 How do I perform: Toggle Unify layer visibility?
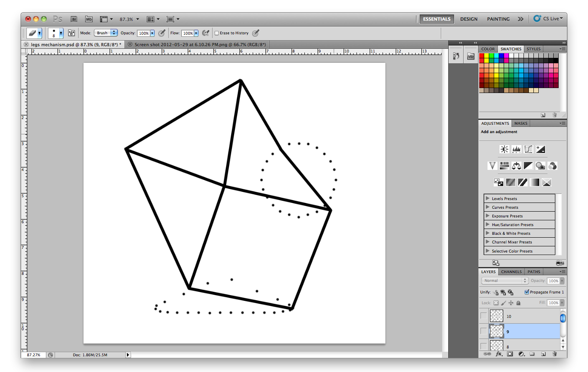pyautogui.click(x=503, y=292)
